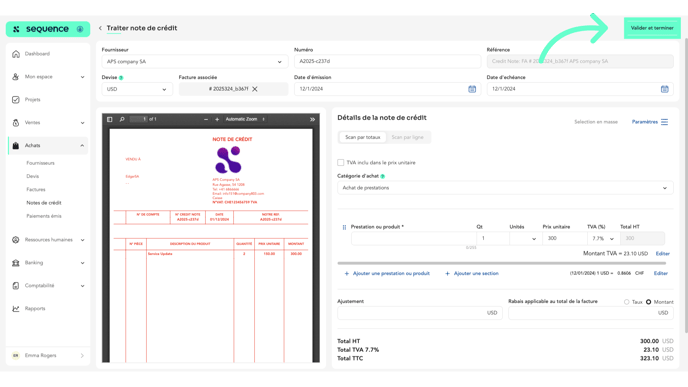
Task: Open calendar for Date d'échéance
Action: (664, 89)
